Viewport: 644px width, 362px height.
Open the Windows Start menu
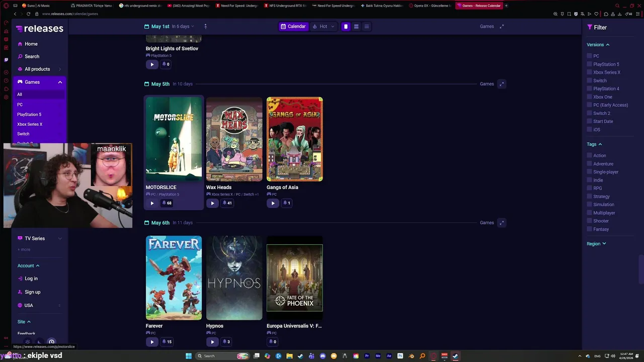189,356
